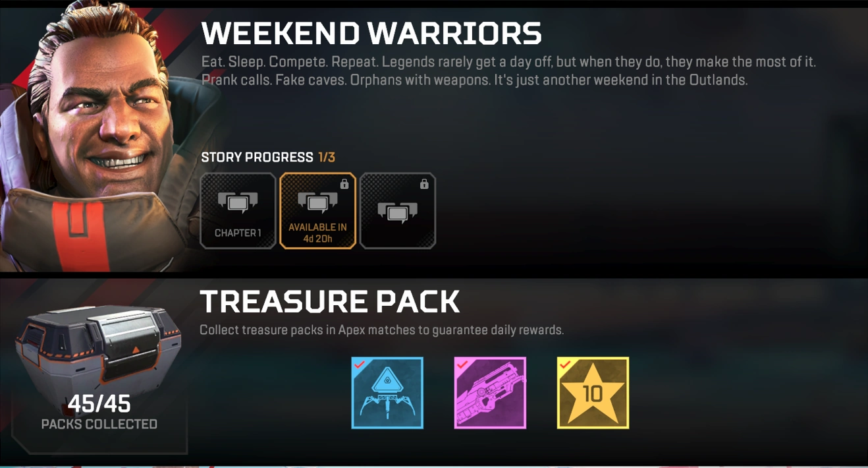Click the third locked story chapter tile
The image size is (868, 468).
398,210
